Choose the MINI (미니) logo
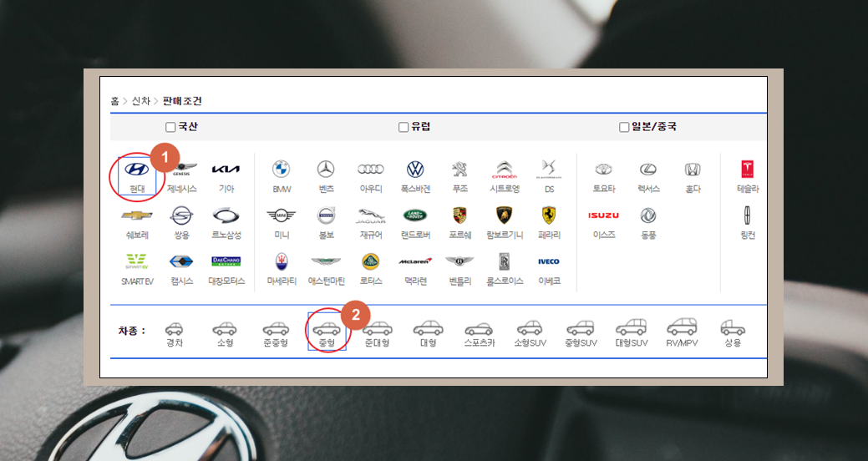 click(282, 215)
